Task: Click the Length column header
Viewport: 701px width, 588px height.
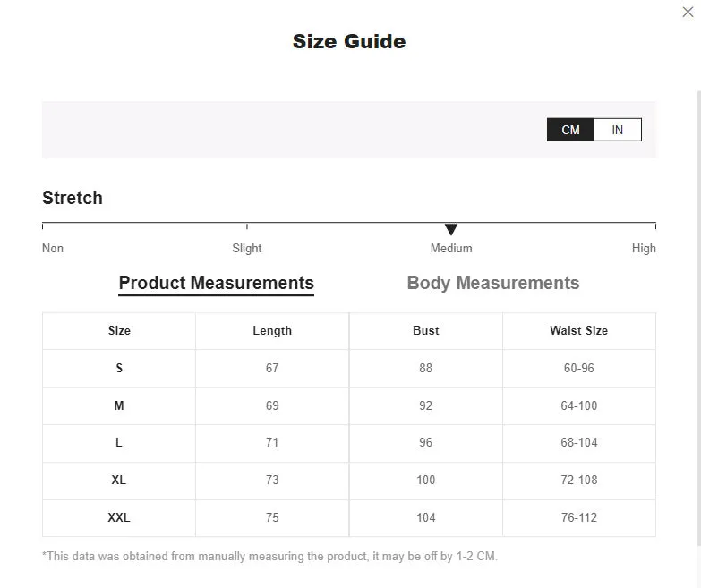Action: click(272, 330)
